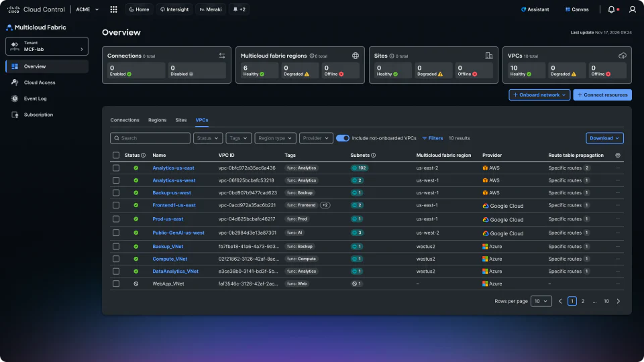
Task: Open table column settings gear icon
Action: coord(618,155)
